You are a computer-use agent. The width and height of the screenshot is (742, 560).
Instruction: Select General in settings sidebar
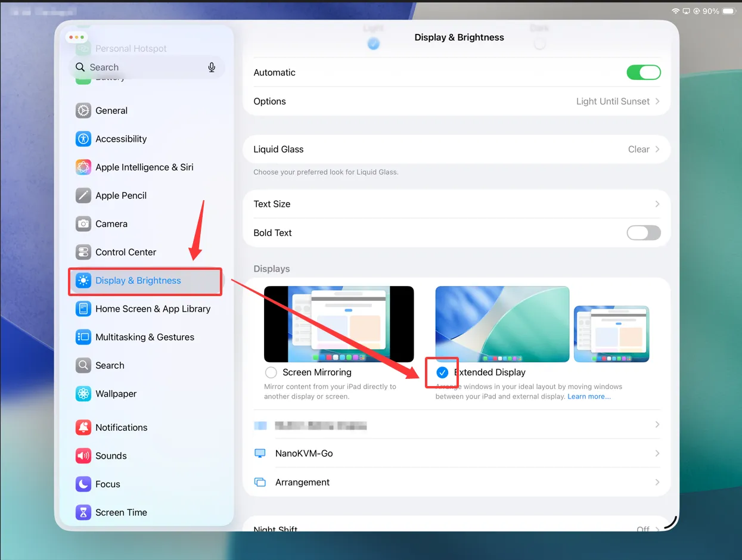tap(146, 110)
